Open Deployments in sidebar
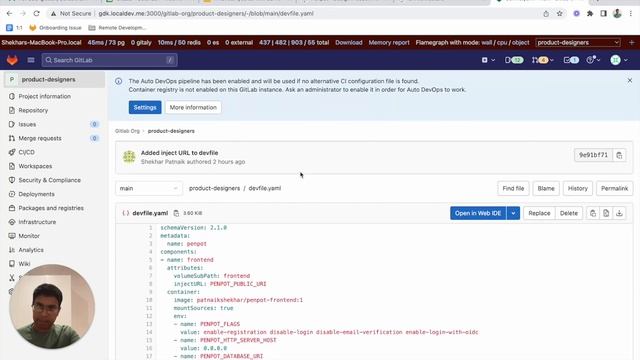This screenshot has width=640, height=360. pyautogui.click(x=36, y=194)
